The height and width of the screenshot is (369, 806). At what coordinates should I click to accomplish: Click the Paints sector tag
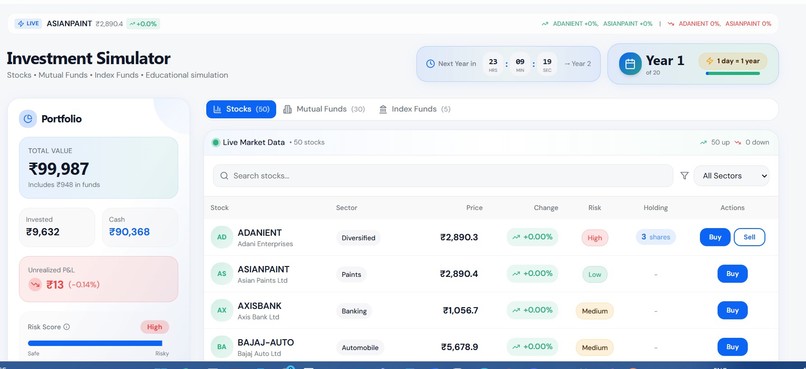click(352, 274)
